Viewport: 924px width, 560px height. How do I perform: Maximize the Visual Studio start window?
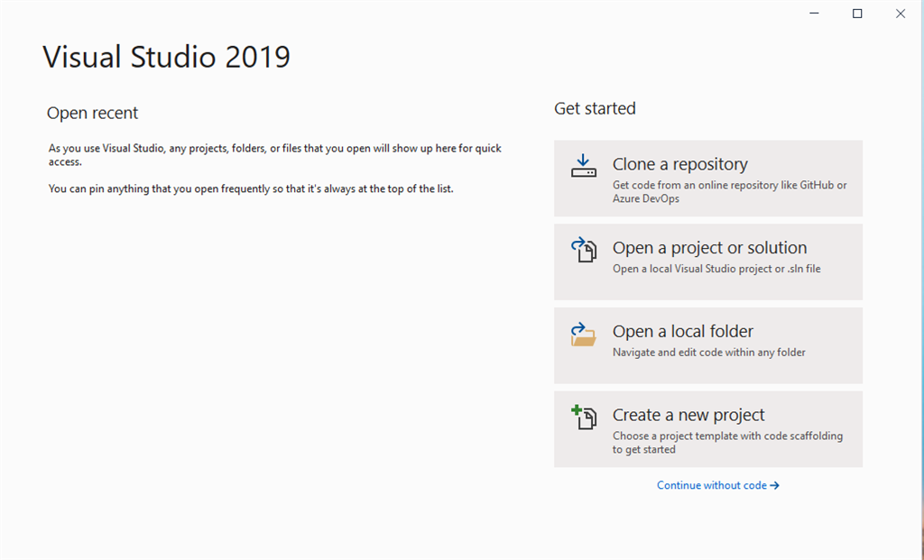(x=857, y=14)
